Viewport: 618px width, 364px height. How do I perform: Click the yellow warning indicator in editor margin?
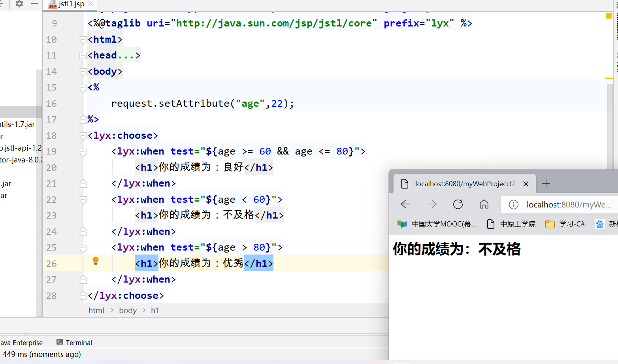click(x=609, y=16)
